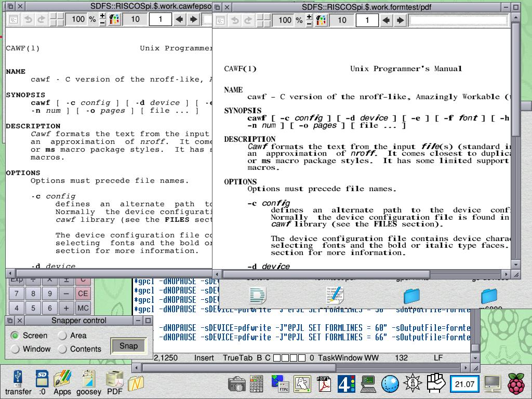
Task: Click the page info icon in cawfepso toolbar
Action: 14,19
